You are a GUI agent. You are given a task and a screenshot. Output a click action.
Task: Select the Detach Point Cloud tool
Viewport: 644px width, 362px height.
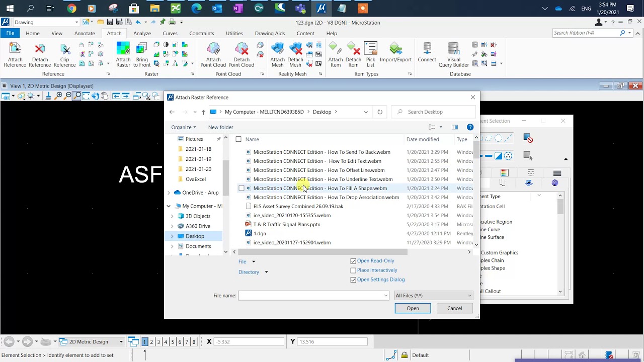[x=242, y=55]
